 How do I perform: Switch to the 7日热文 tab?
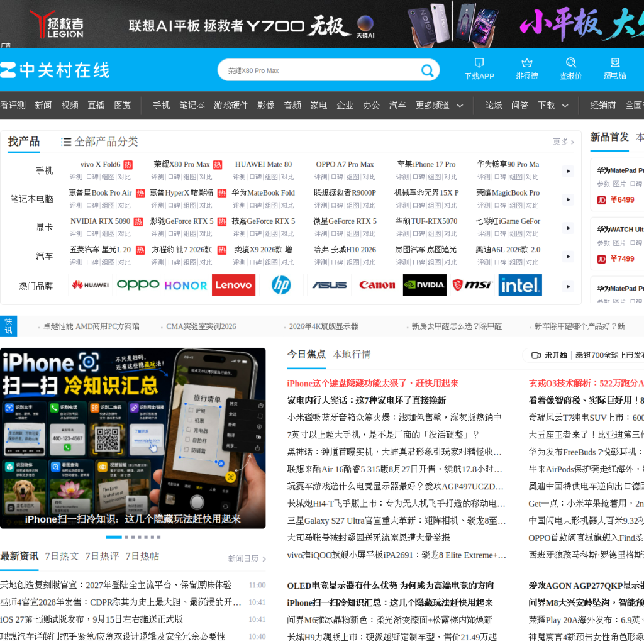tap(62, 556)
